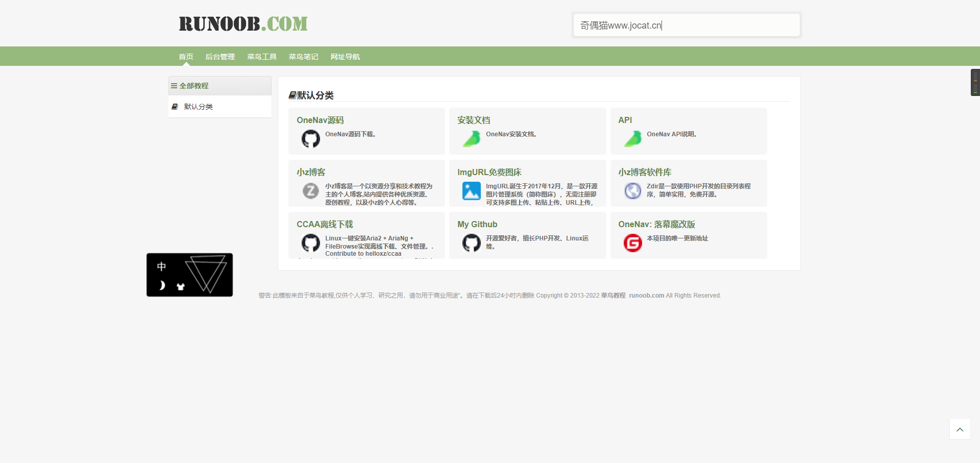Click the runoob.com footer link
Screen dimensions: 980x463
646,296
